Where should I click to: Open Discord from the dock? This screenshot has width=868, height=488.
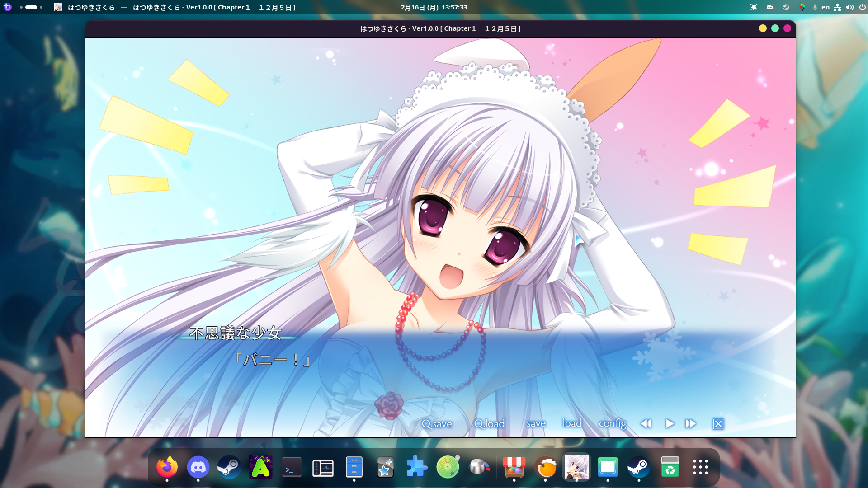[198, 467]
